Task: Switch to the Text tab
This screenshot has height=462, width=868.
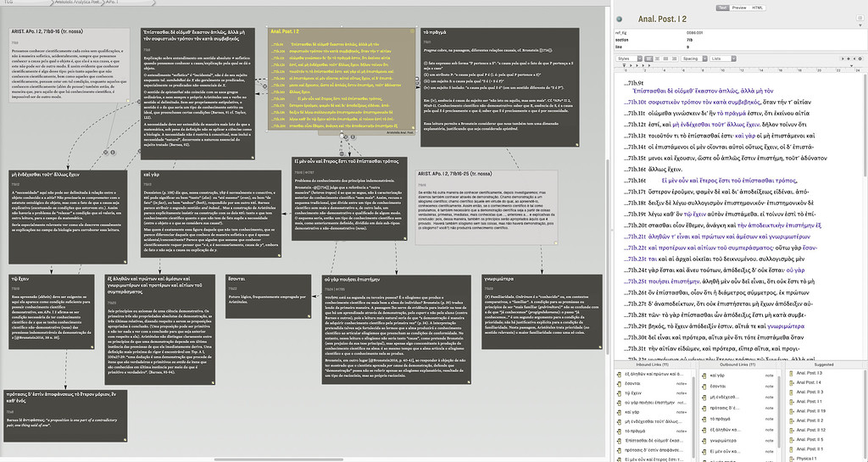Action: (x=722, y=8)
